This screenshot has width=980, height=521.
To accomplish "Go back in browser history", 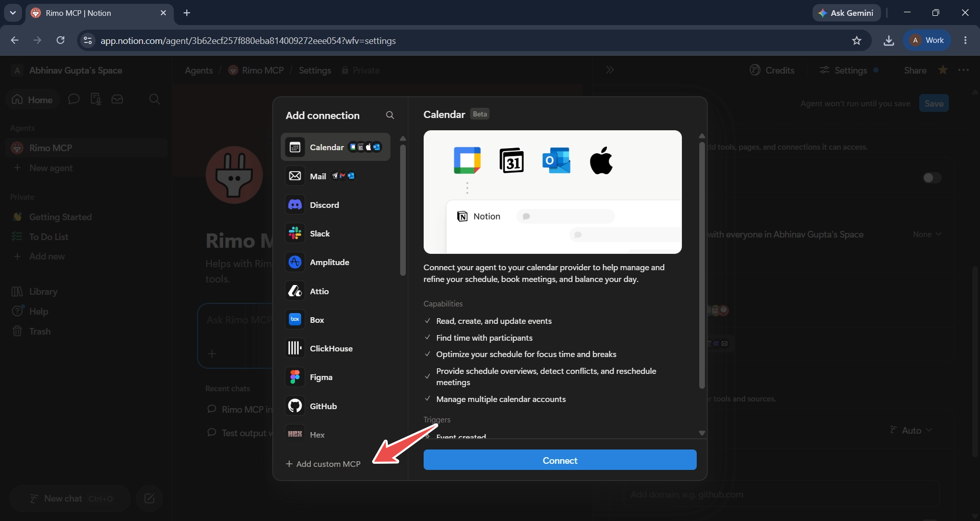I will pyautogui.click(x=15, y=40).
